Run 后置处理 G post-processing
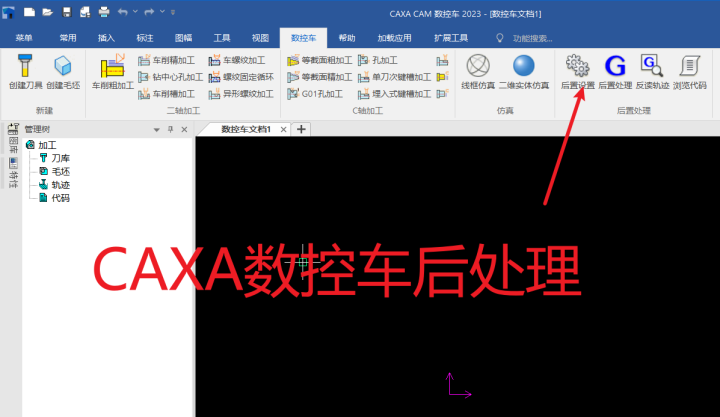 click(x=615, y=72)
